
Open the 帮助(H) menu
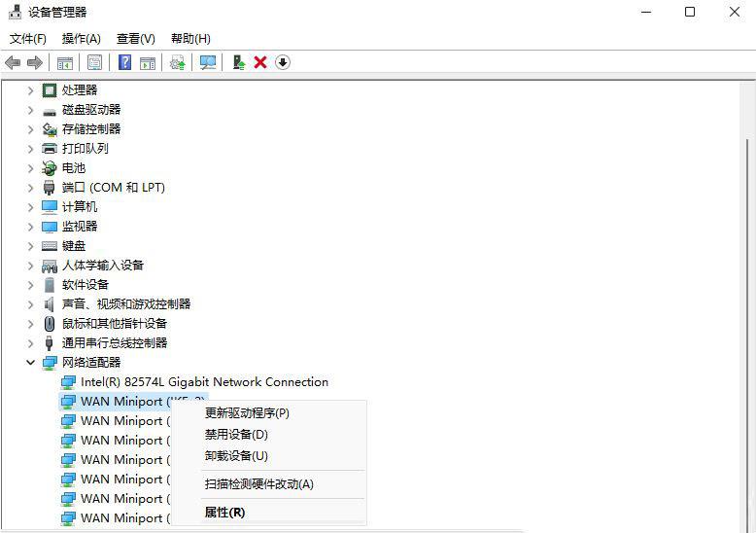tap(190, 39)
